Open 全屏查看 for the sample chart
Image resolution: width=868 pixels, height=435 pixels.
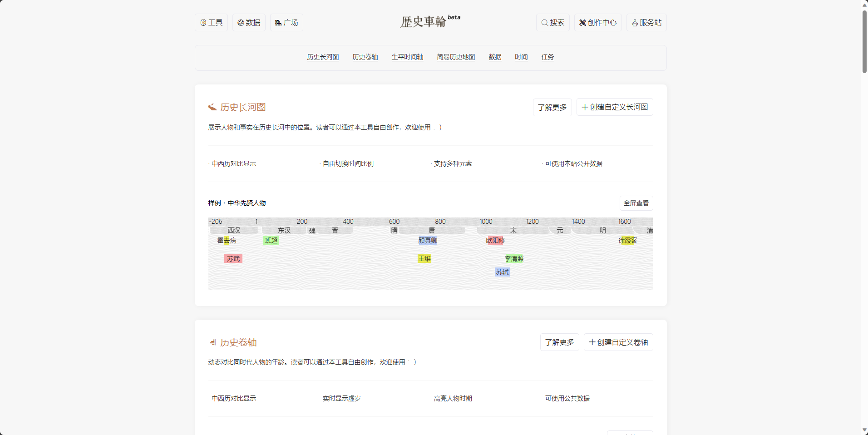tap(636, 203)
